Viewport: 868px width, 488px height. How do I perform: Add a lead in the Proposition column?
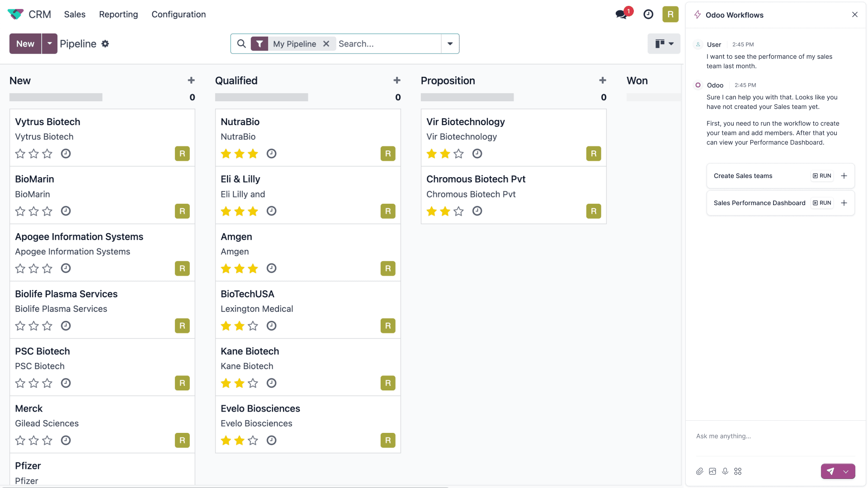click(x=603, y=80)
